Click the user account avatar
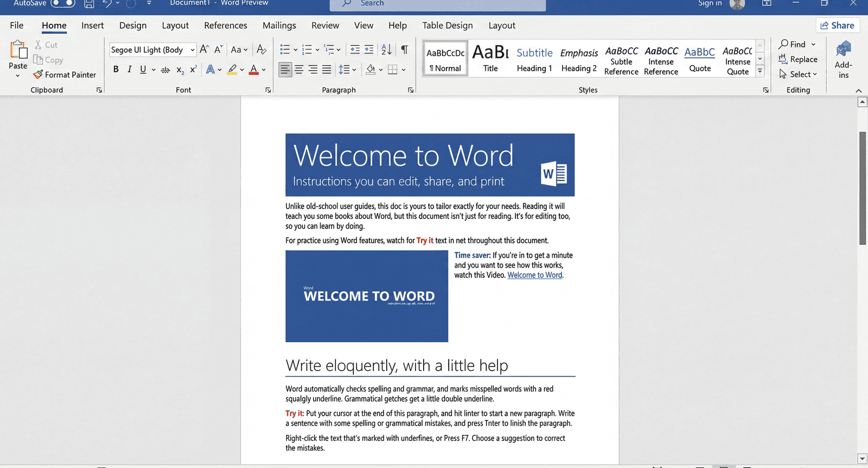The width and height of the screenshot is (868, 468). [737, 4]
